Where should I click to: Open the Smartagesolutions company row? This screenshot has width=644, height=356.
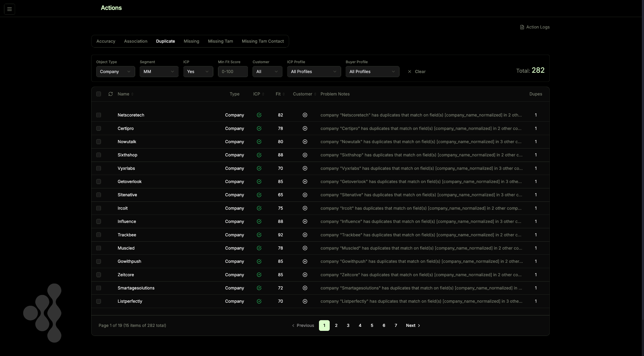point(320,288)
